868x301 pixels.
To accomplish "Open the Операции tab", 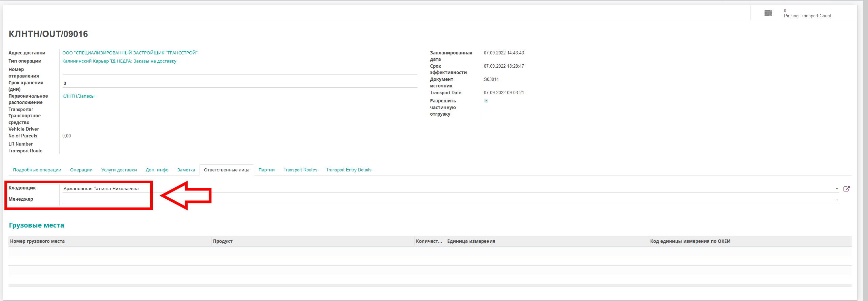I will pyautogui.click(x=81, y=170).
